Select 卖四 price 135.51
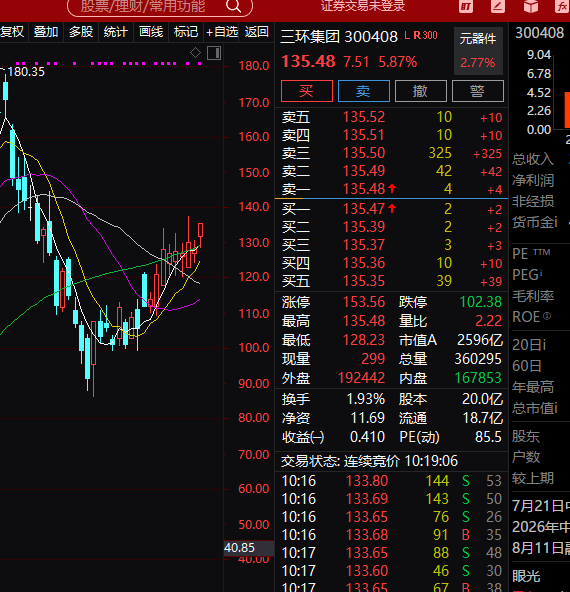 (364, 135)
